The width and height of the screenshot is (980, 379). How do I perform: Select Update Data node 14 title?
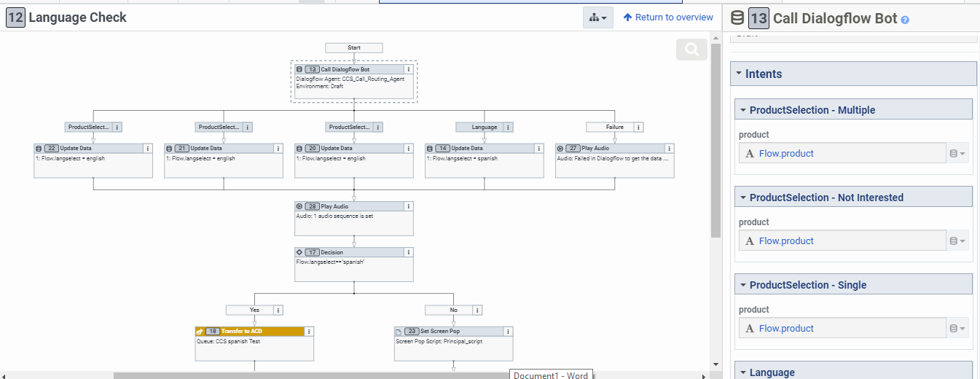467,148
